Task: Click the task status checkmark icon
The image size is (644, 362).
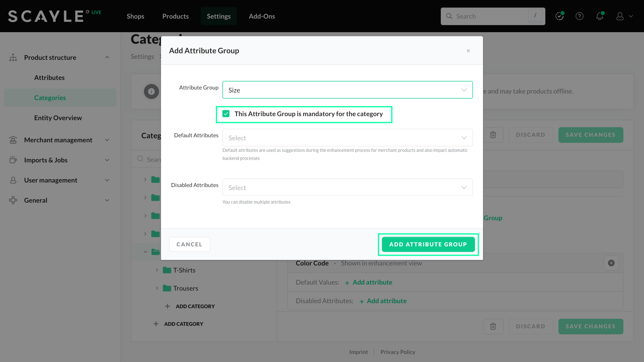Action: 559,16
